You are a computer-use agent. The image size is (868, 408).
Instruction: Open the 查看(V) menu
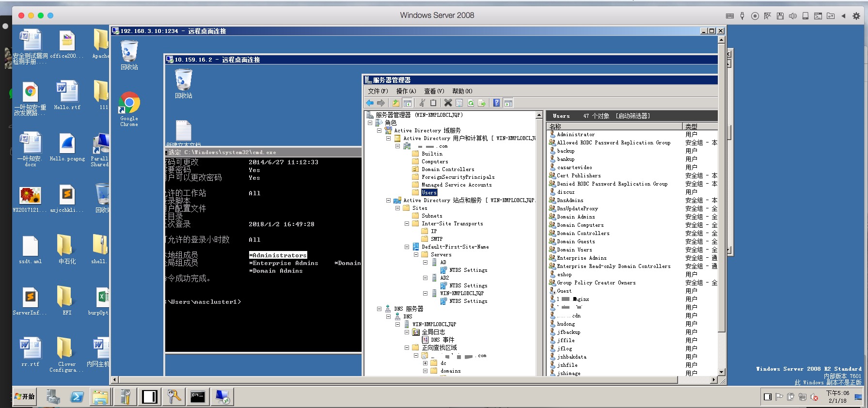point(434,91)
